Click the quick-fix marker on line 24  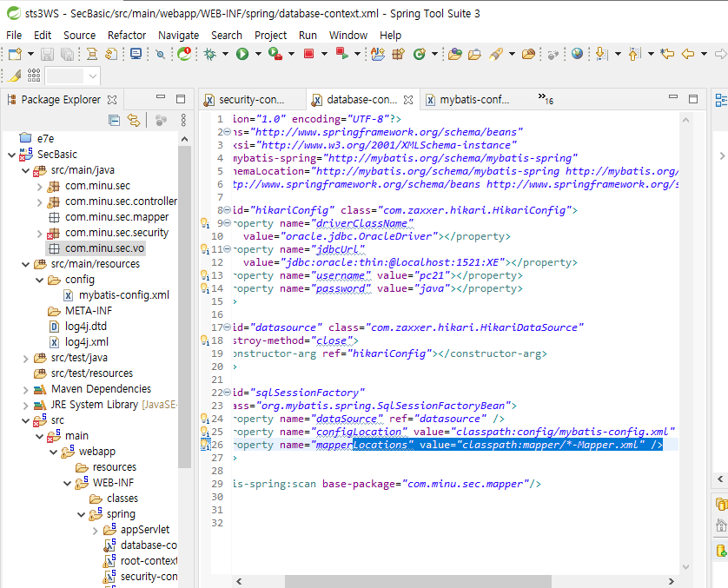(x=205, y=419)
